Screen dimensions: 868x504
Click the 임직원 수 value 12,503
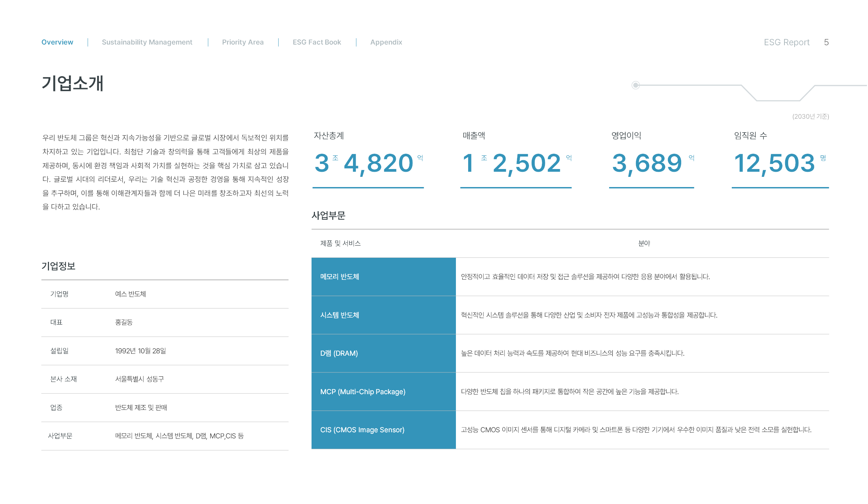pos(775,163)
